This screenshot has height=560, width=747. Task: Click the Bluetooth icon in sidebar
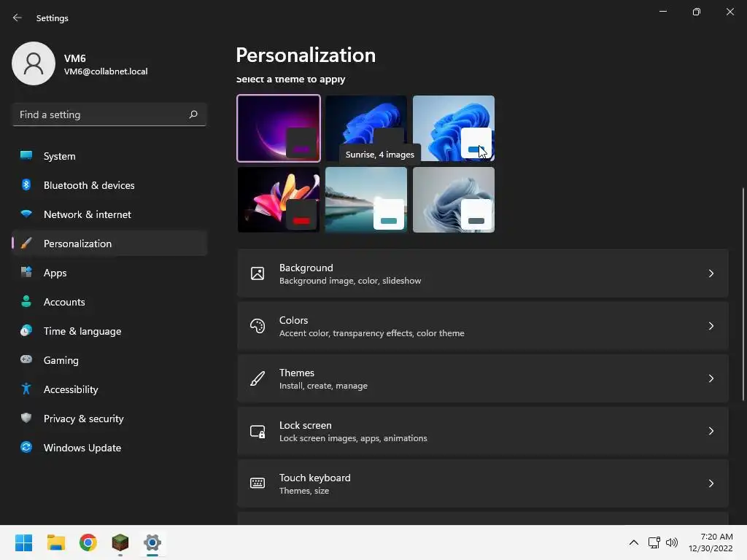tap(26, 184)
